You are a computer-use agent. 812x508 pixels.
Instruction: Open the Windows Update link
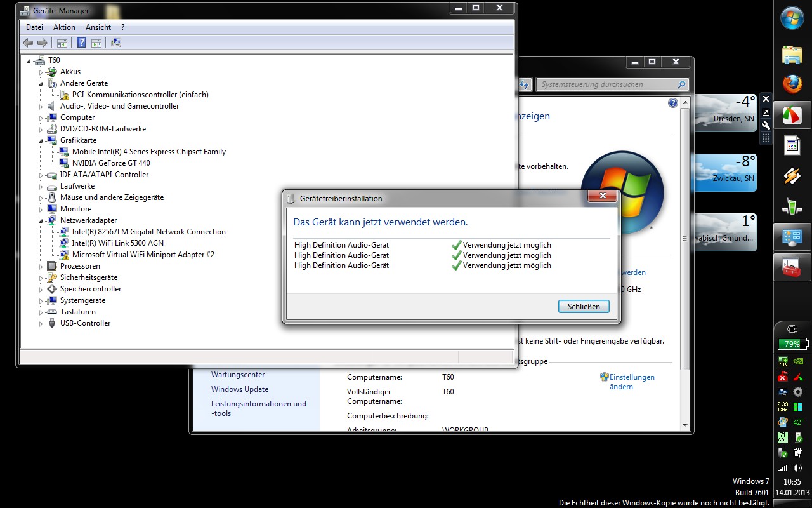tap(240, 389)
